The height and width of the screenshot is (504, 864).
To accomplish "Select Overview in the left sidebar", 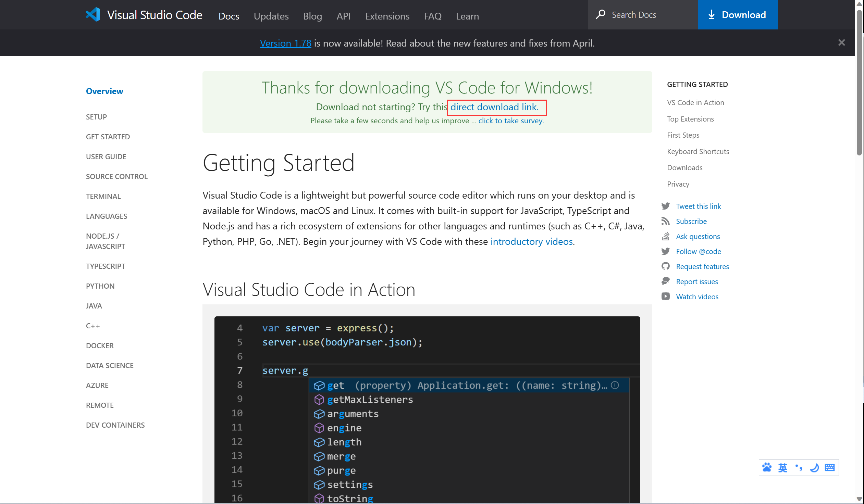I will pyautogui.click(x=104, y=91).
